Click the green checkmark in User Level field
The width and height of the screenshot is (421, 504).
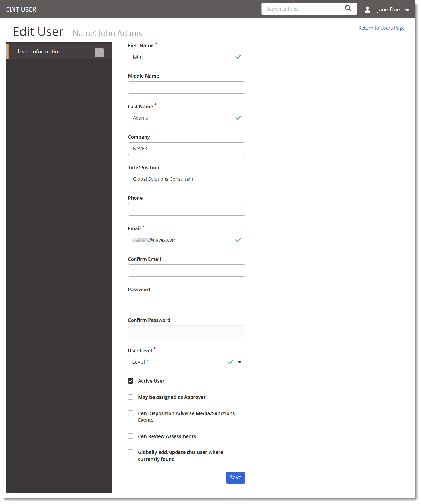(230, 362)
